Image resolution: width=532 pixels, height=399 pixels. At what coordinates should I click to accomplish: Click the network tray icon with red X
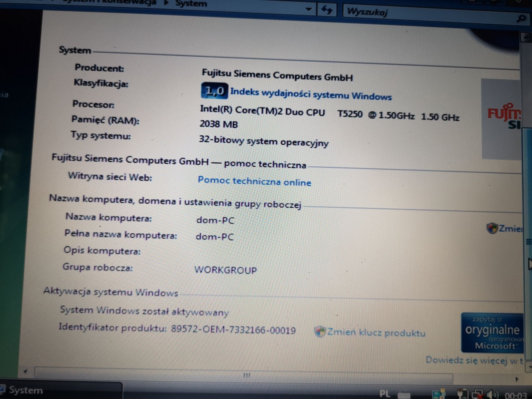coord(478,394)
